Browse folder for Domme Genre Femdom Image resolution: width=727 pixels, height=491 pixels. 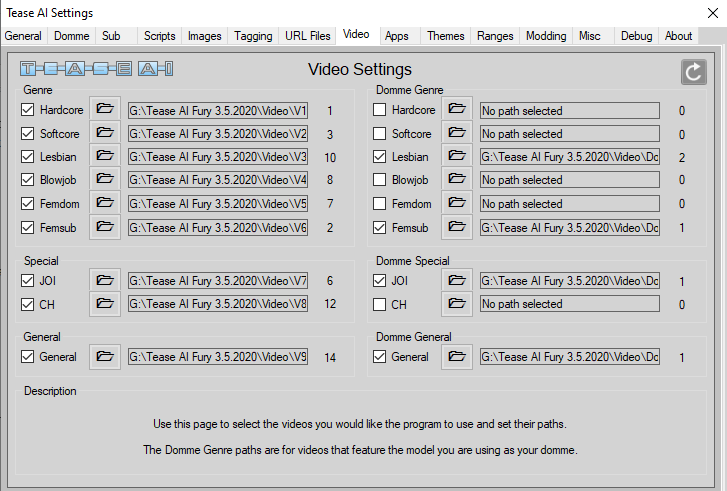pos(457,203)
